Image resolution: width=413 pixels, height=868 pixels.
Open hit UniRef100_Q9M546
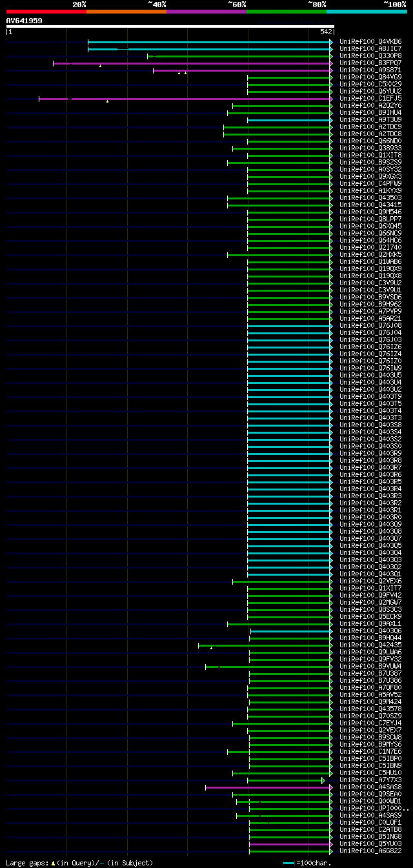[370, 212]
